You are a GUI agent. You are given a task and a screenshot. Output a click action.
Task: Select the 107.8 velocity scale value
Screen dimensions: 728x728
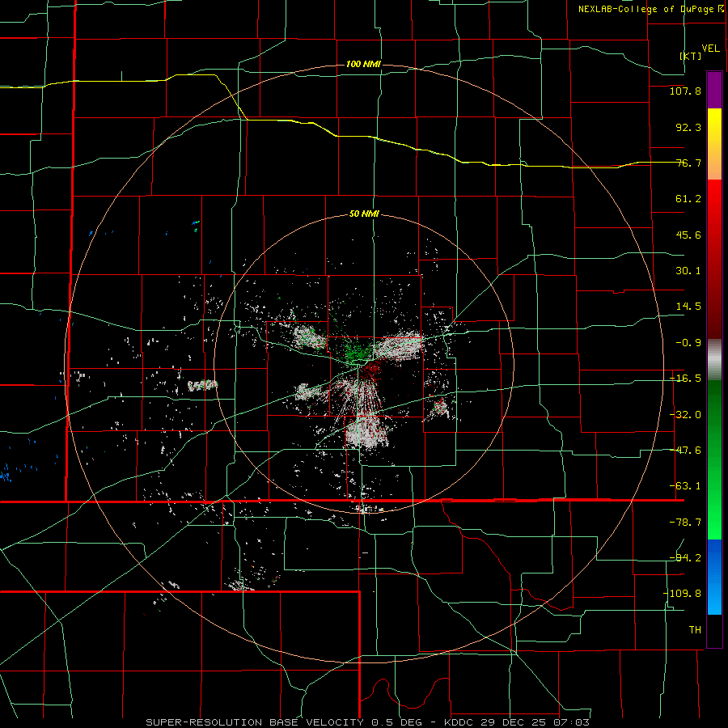685,91
